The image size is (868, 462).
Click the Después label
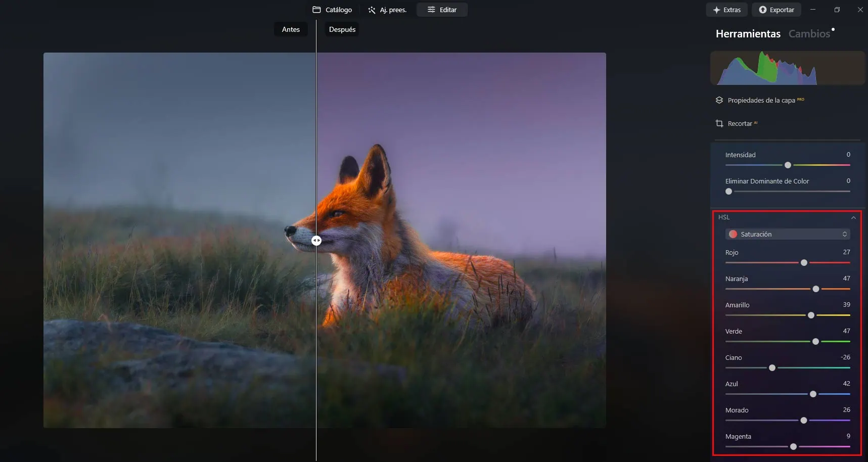tap(342, 29)
